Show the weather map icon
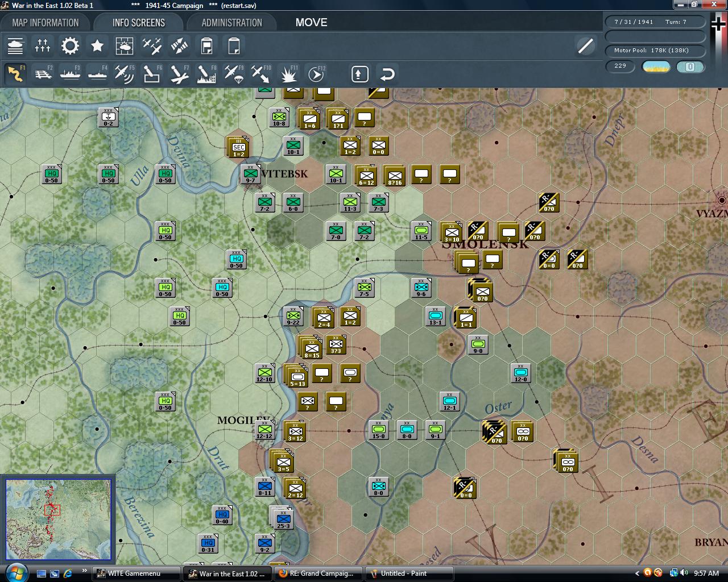 pos(125,45)
